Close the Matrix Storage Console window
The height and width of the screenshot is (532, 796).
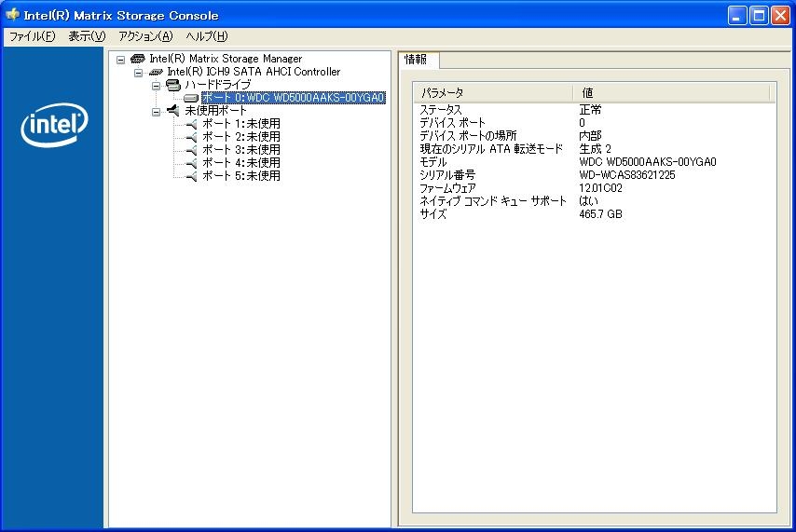(781, 16)
